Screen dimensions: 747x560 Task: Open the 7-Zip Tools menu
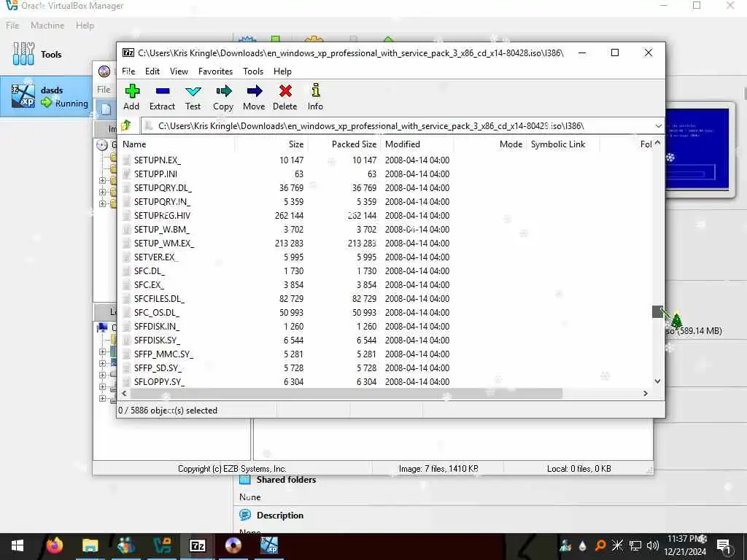[253, 71]
